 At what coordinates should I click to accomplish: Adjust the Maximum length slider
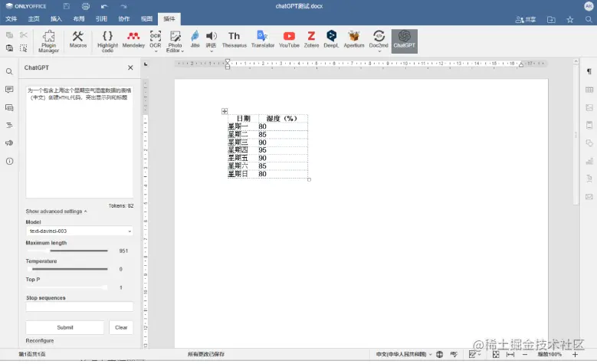[67, 251]
